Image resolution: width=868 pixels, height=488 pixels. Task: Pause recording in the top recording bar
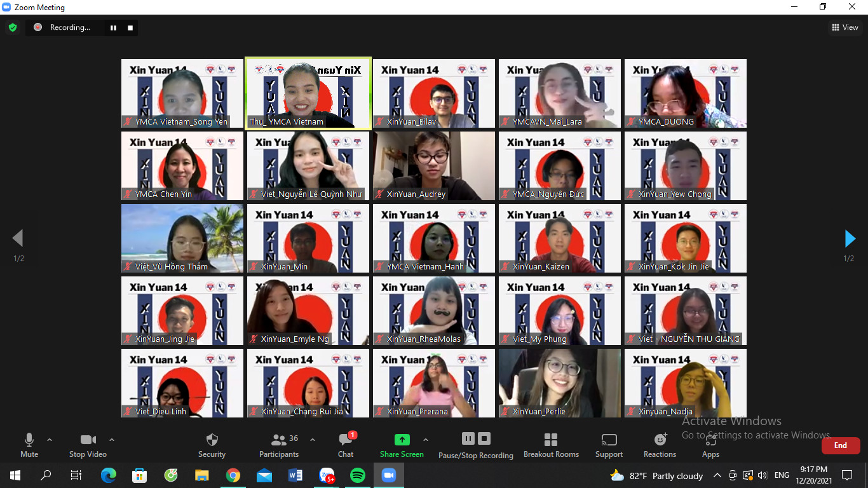tap(114, 27)
